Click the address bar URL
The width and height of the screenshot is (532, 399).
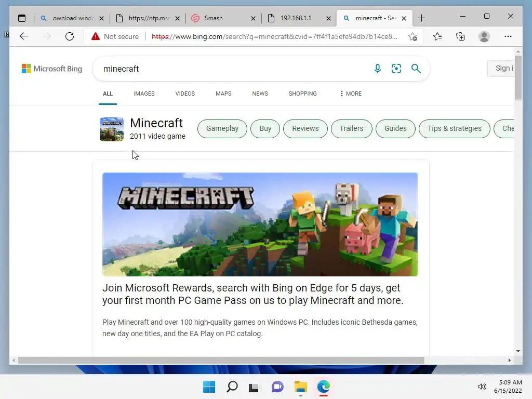pos(274,37)
